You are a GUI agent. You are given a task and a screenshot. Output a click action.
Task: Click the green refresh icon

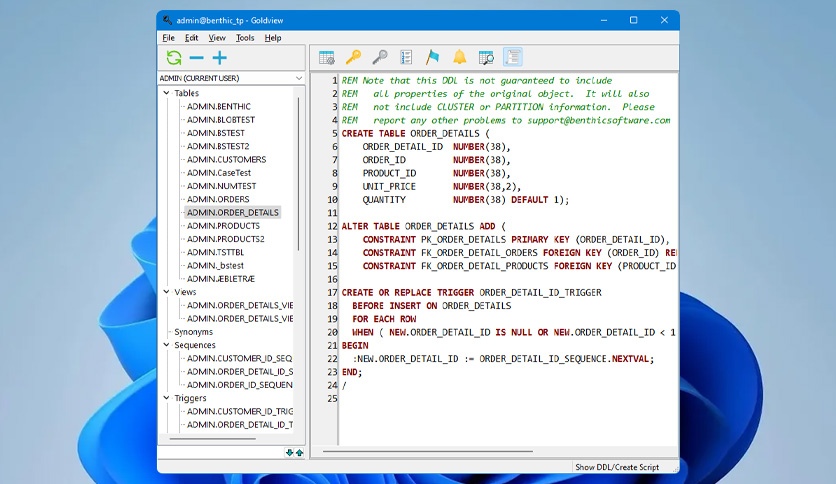pyautogui.click(x=174, y=58)
